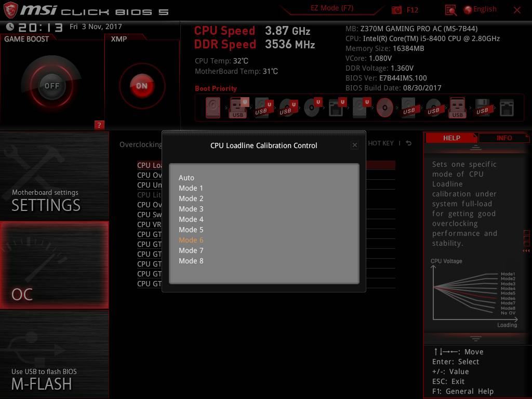This screenshot has height=399, width=532.
Task: Select the greyed CPU Lit... row
Action: pos(149,195)
